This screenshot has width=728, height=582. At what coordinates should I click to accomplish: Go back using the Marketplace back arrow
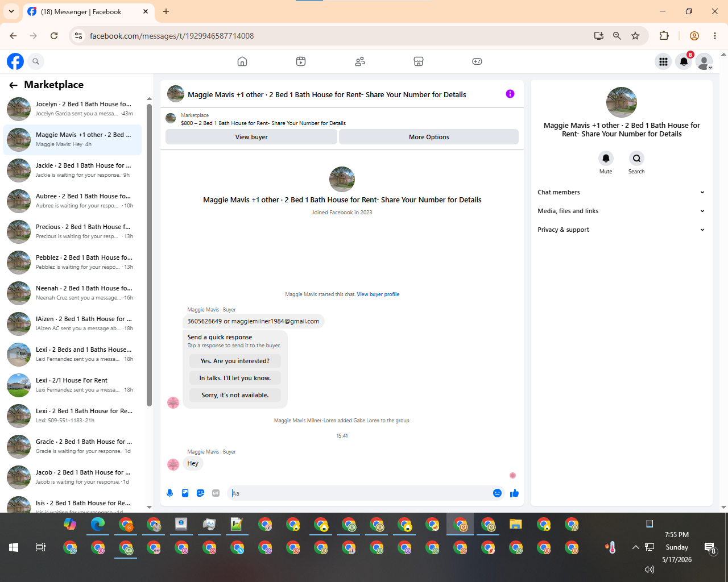(13, 85)
